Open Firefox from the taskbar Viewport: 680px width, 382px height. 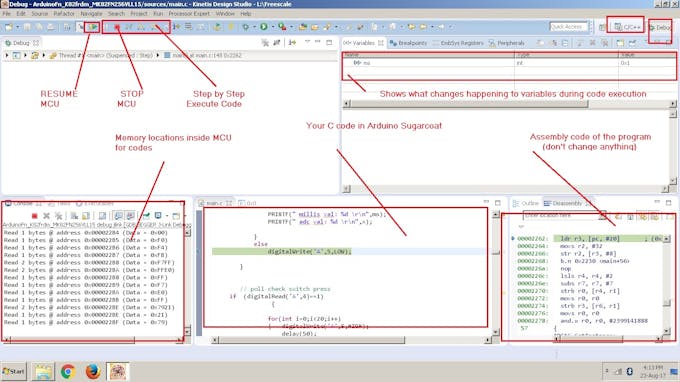[92, 372]
